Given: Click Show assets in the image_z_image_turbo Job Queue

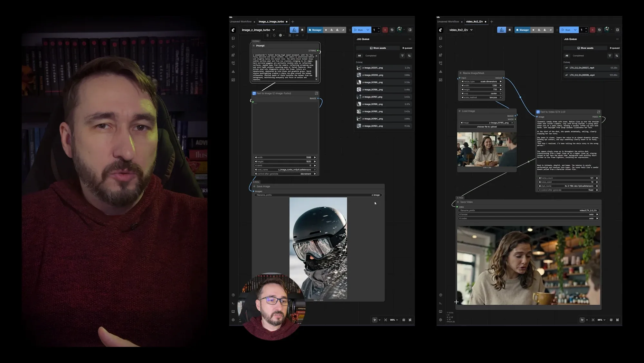Looking at the screenshot, I should tap(378, 48).
